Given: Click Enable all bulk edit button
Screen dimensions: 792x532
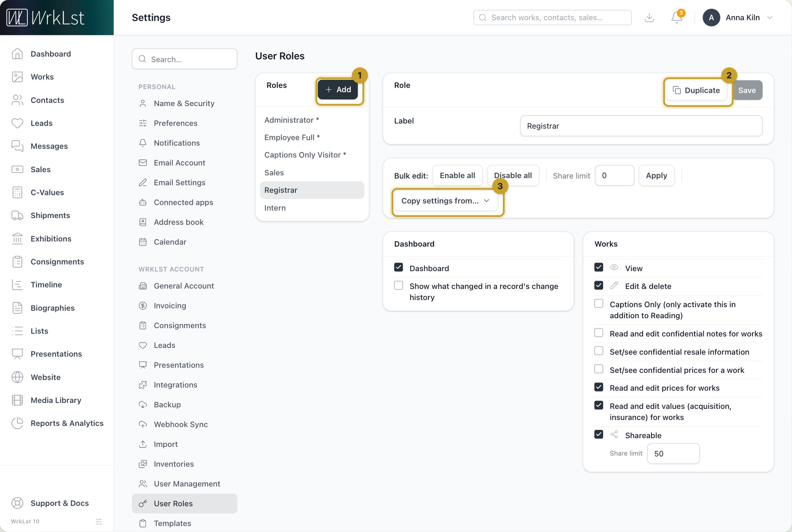Looking at the screenshot, I should click(457, 175).
